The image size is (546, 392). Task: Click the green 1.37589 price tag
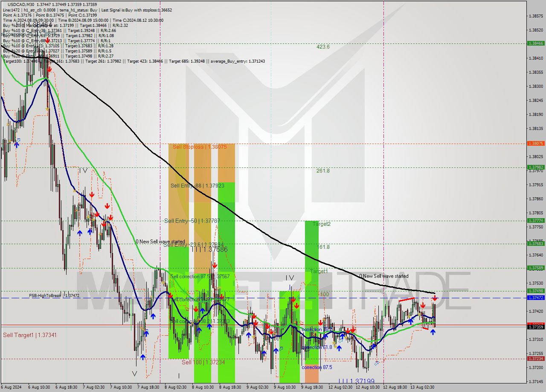[x=536, y=268]
